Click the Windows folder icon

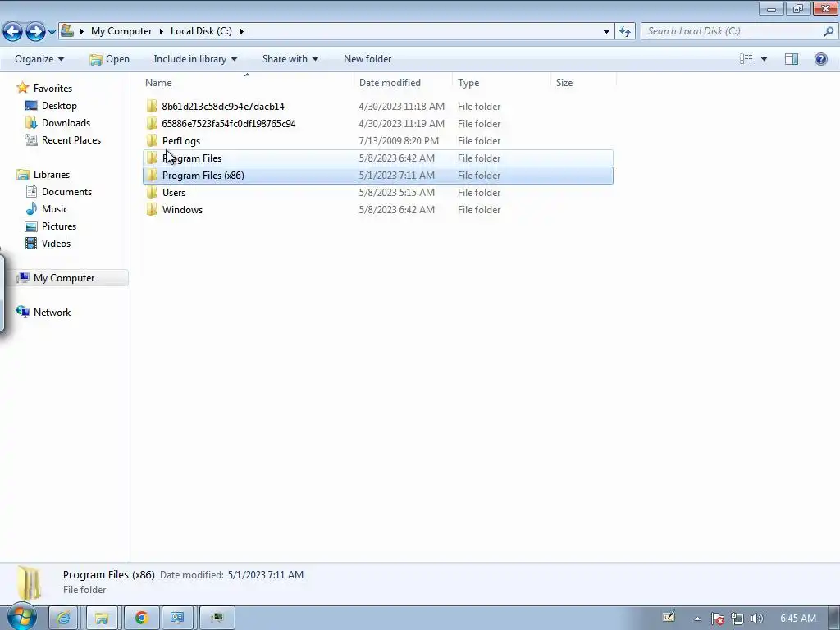152,209
